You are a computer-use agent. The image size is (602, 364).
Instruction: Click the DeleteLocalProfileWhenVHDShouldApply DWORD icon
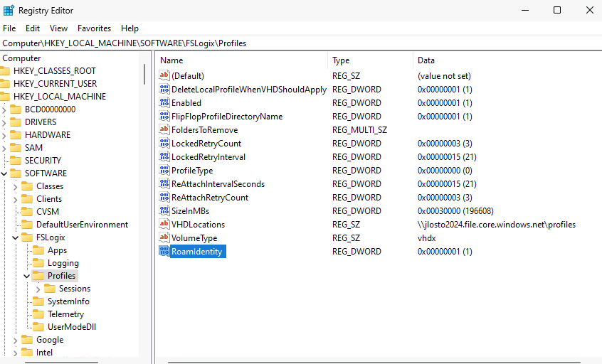point(164,89)
